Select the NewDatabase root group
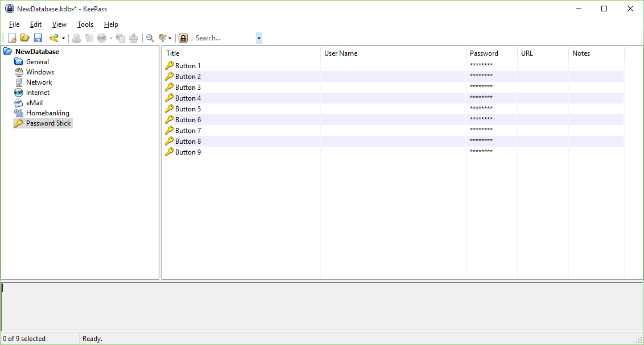Screen dimensions: 644x345 click(x=37, y=52)
